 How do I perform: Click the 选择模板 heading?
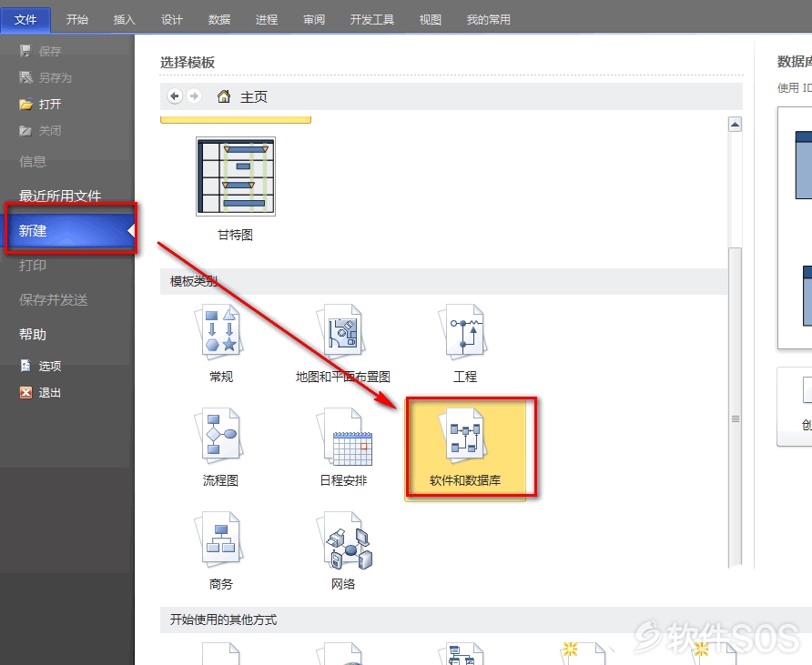pyautogui.click(x=188, y=63)
